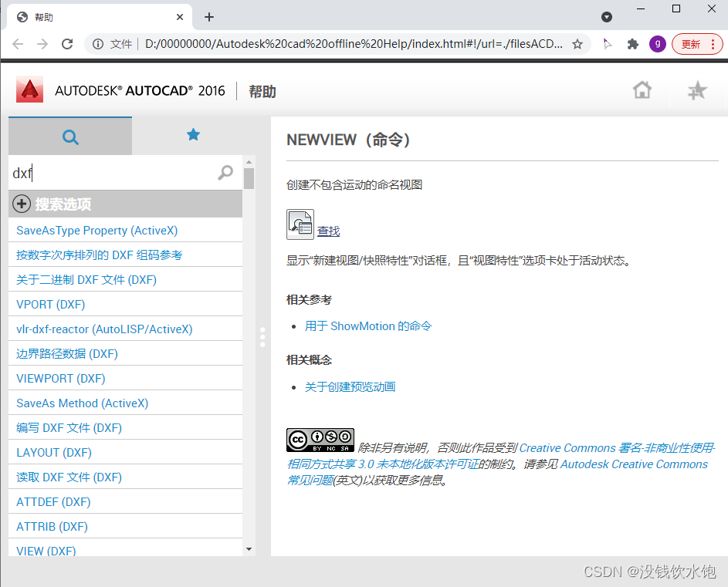Click the Creative Commons license badge
The image size is (728, 587).
pos(320,440)
